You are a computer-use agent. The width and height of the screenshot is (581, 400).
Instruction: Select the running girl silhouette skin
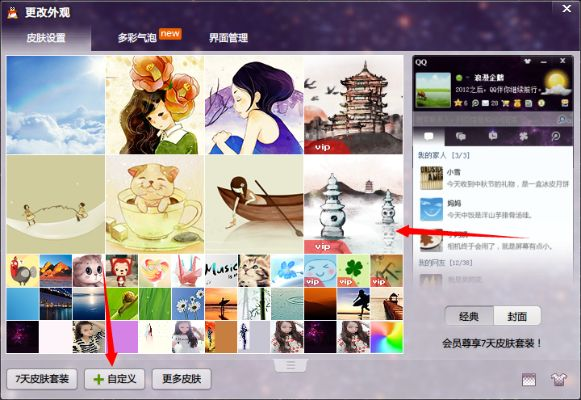pyautogui.click(x=353, y=304)
